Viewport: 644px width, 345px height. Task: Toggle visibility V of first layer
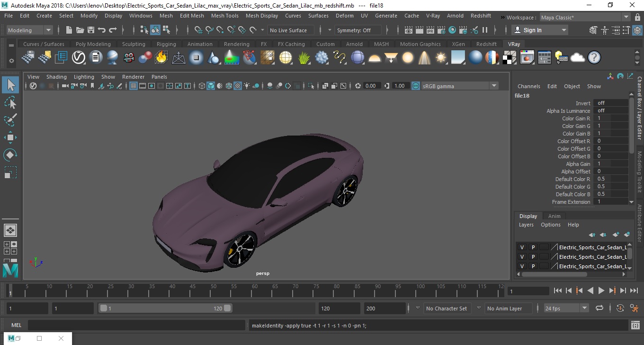click(522, 247)
